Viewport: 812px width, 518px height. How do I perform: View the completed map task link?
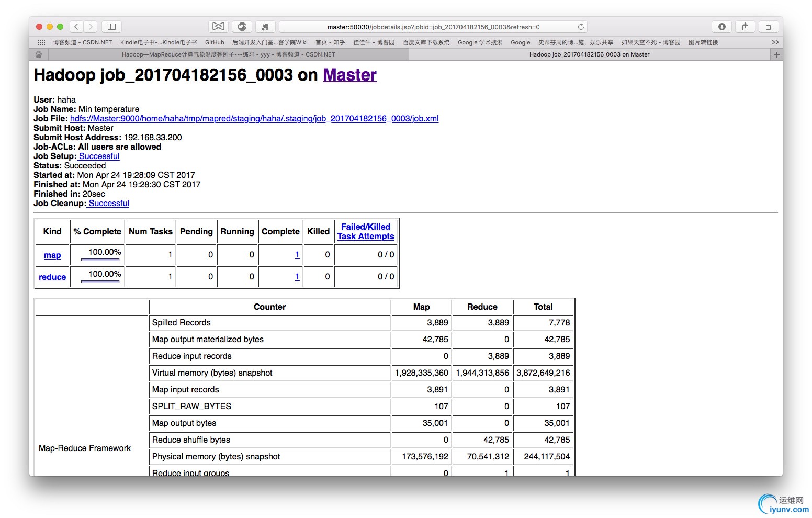point(297,255)
